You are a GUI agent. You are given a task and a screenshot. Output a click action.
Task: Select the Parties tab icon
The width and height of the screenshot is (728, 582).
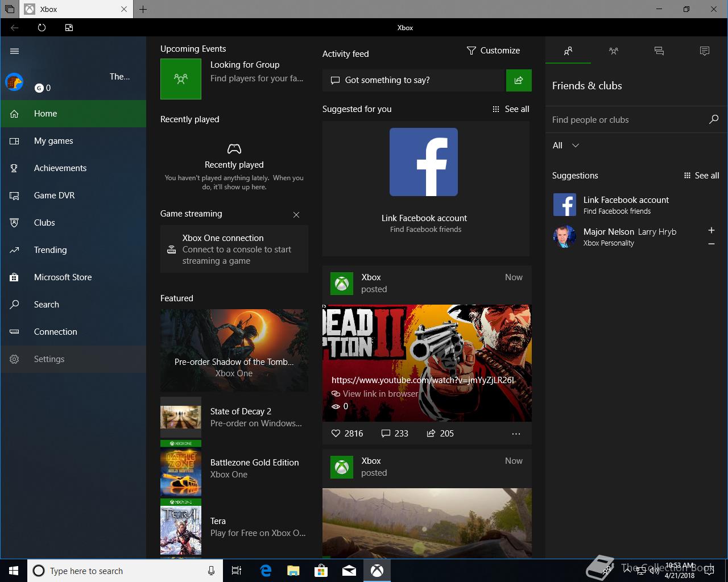(x=614, y=51)
